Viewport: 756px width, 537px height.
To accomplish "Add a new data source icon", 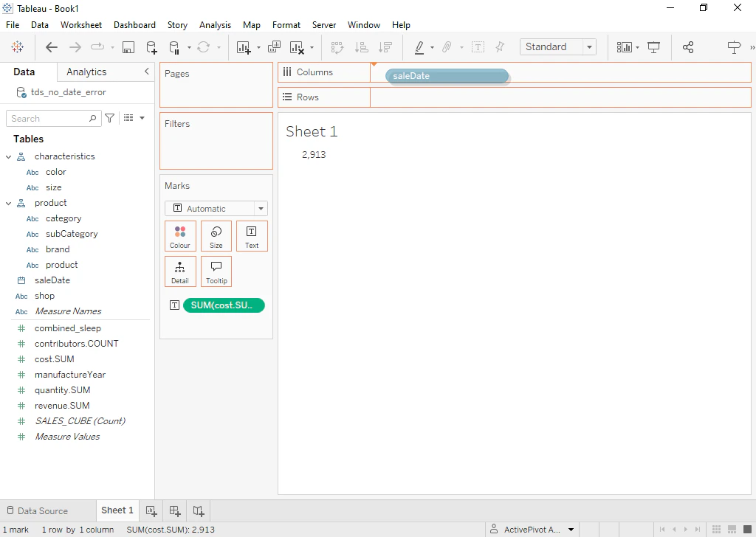I will pyautogui.click(x=151, y=46).
